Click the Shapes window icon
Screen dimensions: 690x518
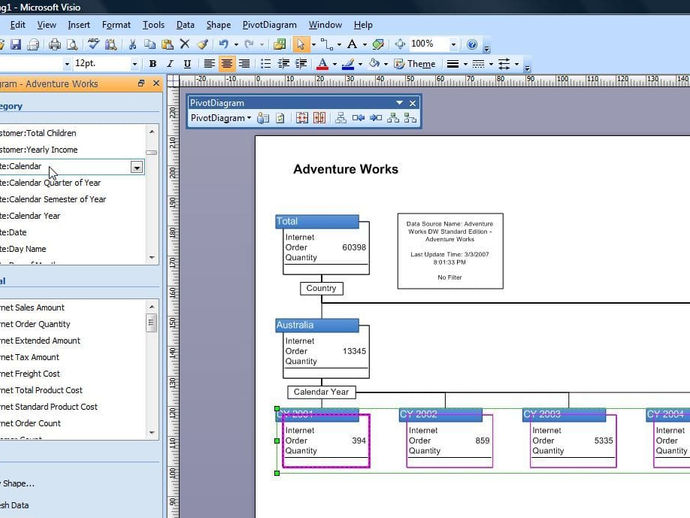[279, 44]
